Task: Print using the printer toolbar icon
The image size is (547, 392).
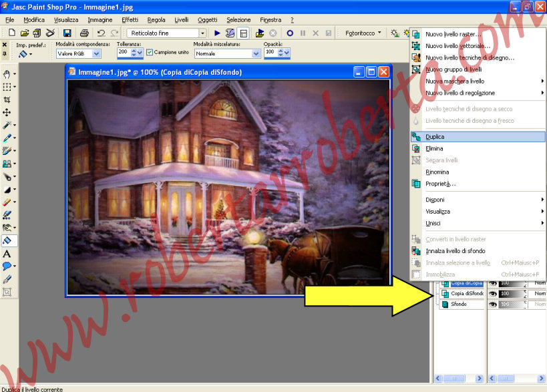Action: 84,33
